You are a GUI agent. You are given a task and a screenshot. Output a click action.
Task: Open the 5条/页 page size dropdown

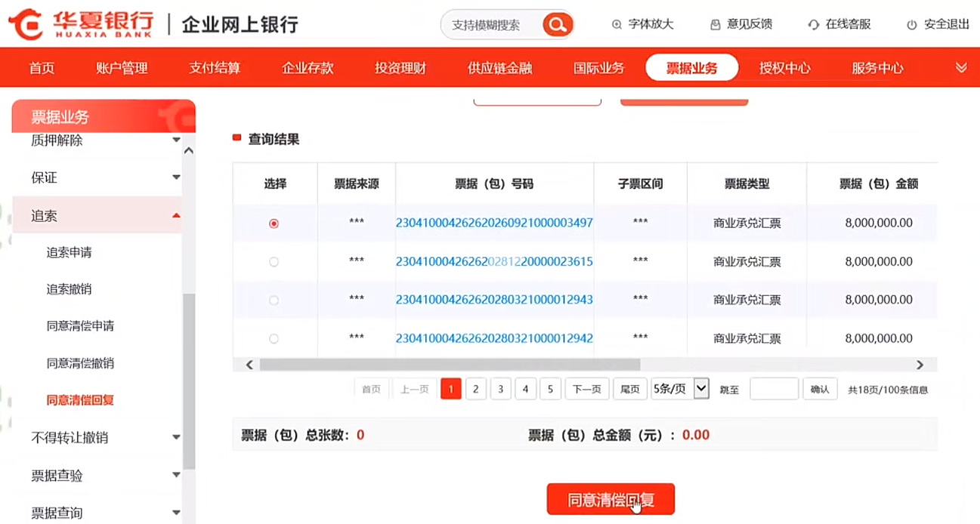tap(680, 389)
